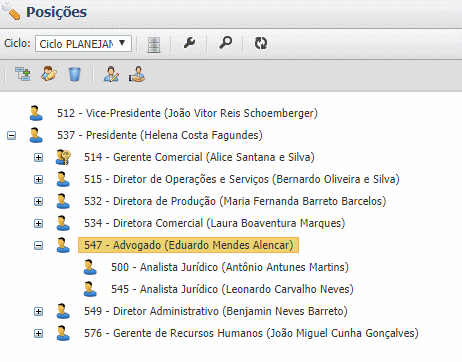Click the user with pencil icon
This screenshot has height=362, width=462.
point(111,74)
